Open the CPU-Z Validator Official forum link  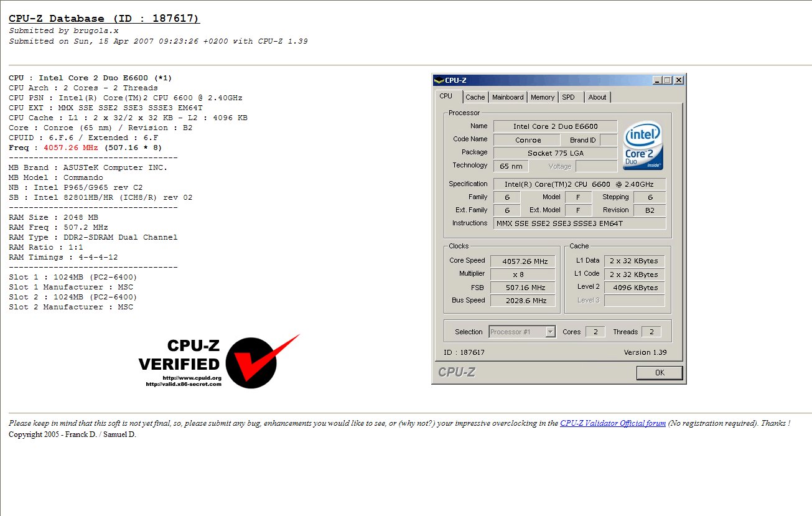click(613, 423)
